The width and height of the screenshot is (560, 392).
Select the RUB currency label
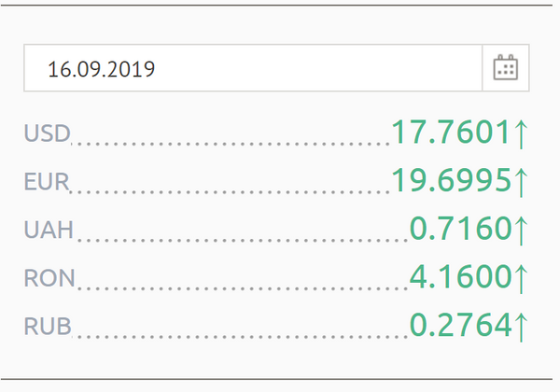pyautogui.click(x=48, y=326)
